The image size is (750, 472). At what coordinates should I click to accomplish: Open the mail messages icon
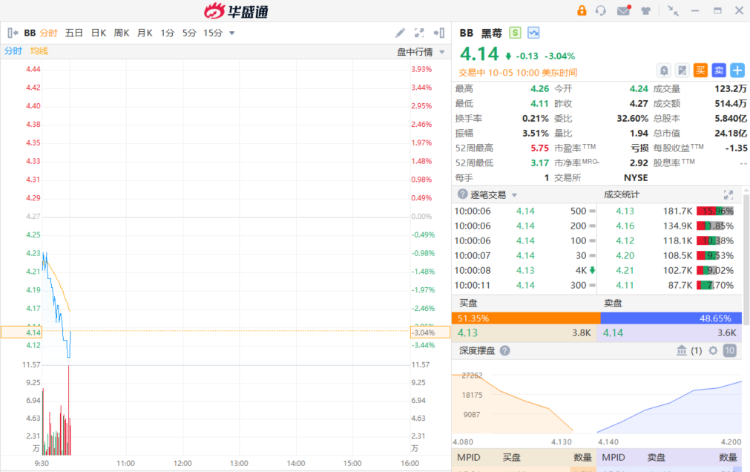[623, 11]
